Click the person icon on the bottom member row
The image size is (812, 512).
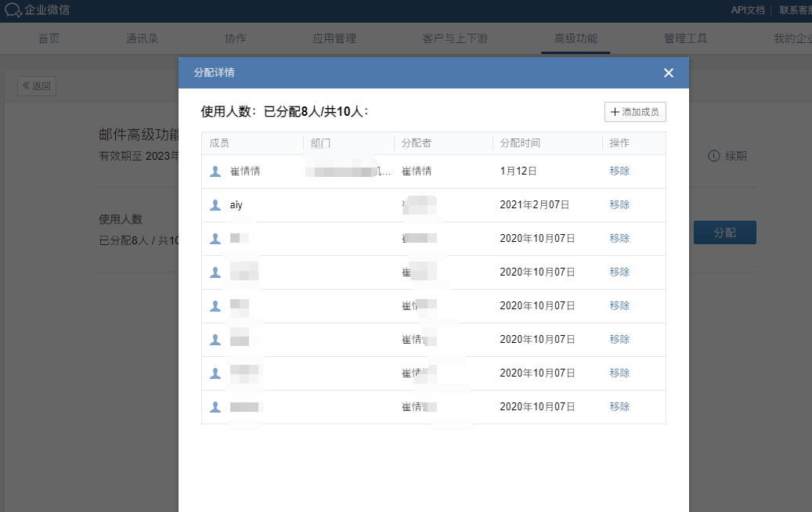tap(215, 406)
